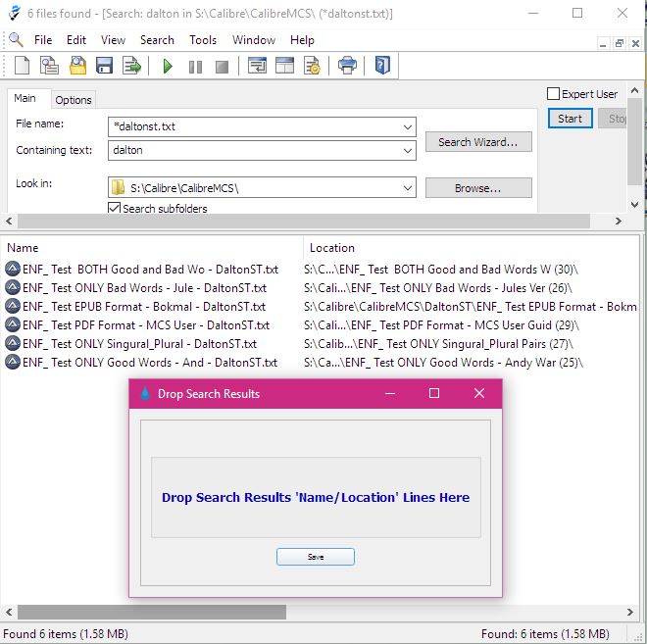Click Save in Drop Search Results
647x644 pixels.
[316, 557]
